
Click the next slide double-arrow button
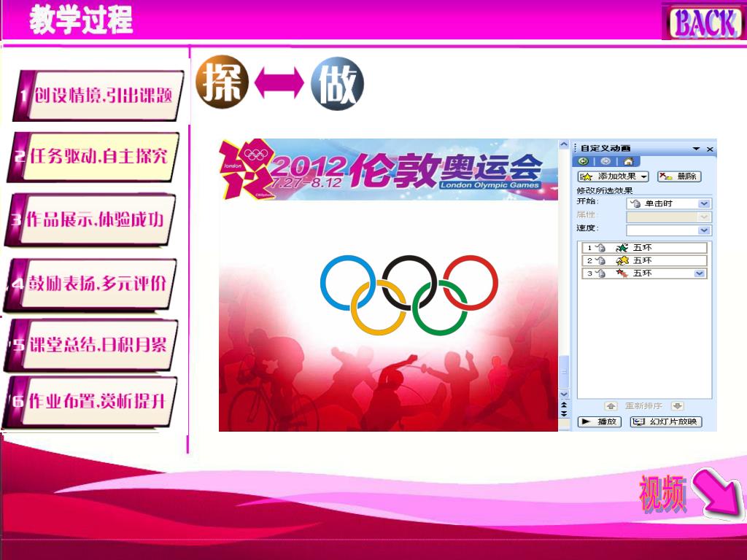[564, 413]
